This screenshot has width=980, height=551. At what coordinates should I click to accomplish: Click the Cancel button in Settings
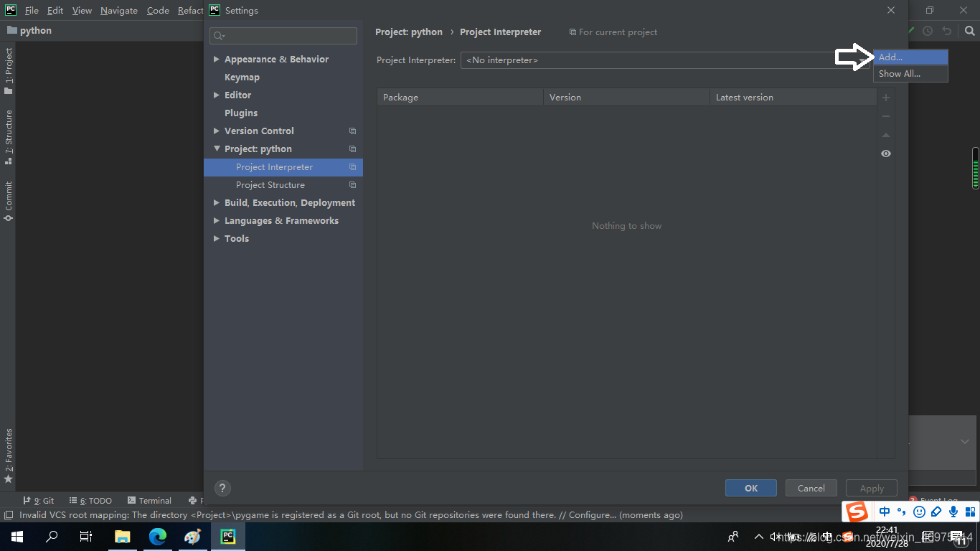[x=811, y=488]
